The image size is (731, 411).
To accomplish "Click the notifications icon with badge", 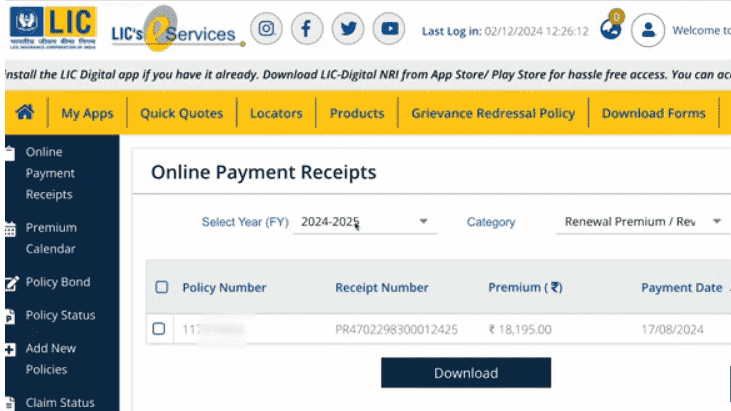I will tap(611, 29).
